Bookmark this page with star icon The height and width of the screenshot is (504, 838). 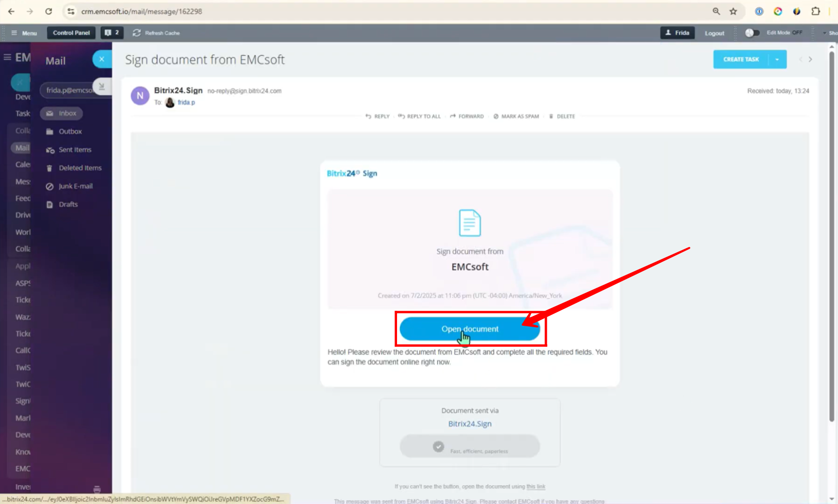(x=733, y=11)
